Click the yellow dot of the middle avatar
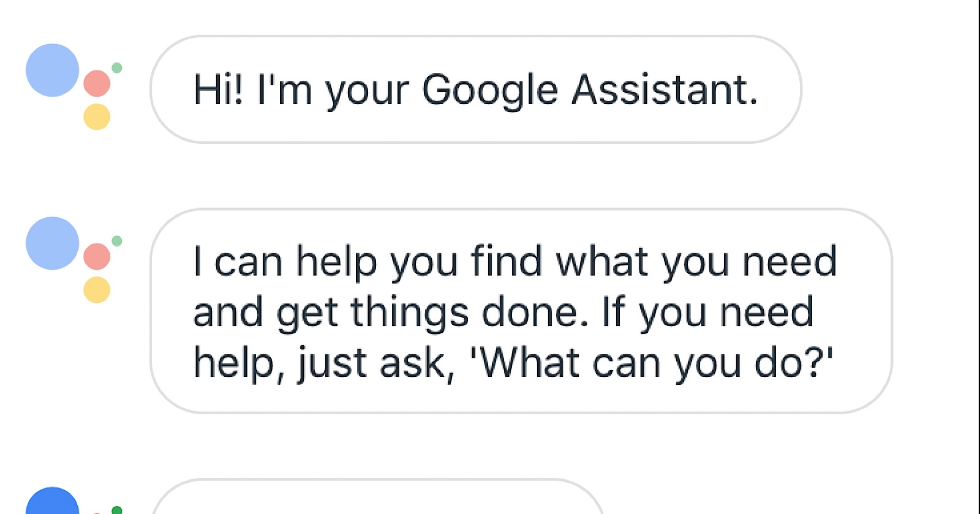The height and width of the screenshot is (514, 980). pyautogui.click(x=96, y=289)
